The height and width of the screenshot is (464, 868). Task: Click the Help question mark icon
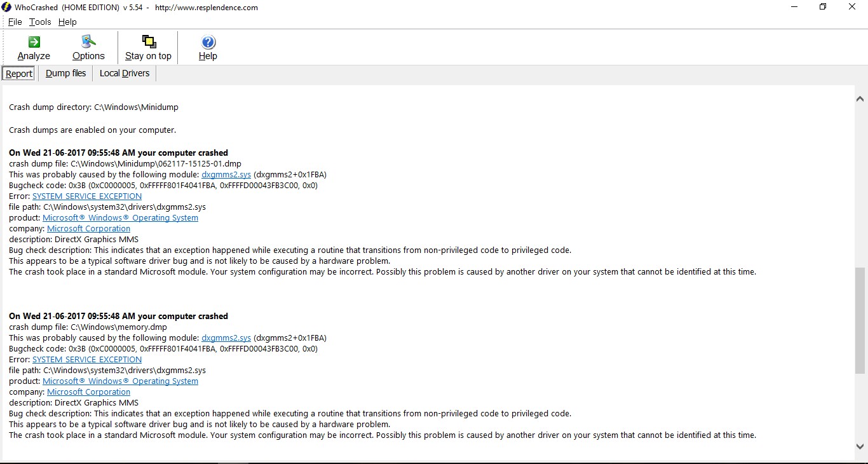click(208, 43)
